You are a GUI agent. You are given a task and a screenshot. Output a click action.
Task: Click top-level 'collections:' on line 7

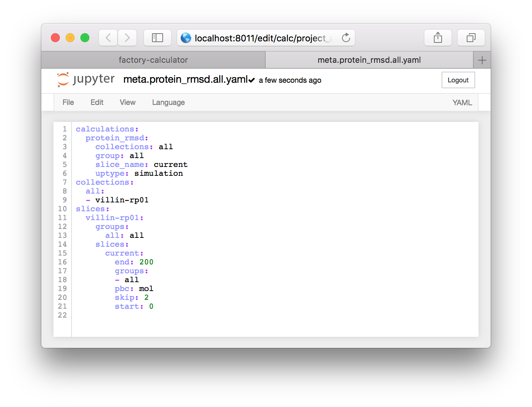105,182
